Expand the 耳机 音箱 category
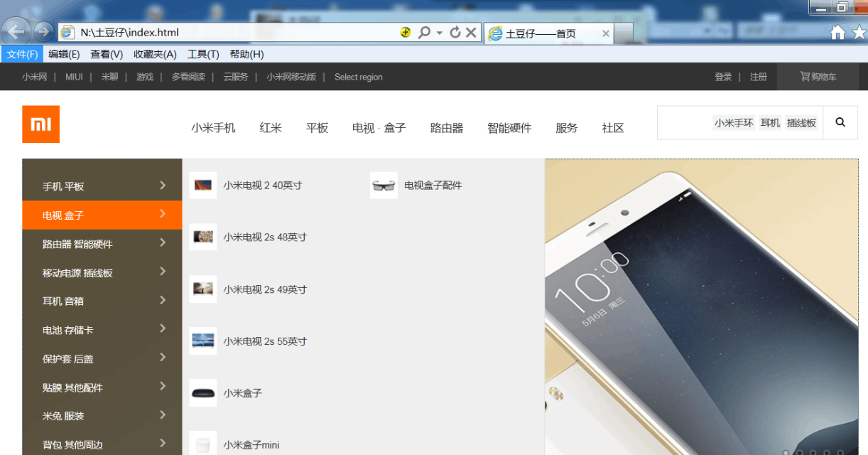 pyautogui.click(x=102, y=301)
